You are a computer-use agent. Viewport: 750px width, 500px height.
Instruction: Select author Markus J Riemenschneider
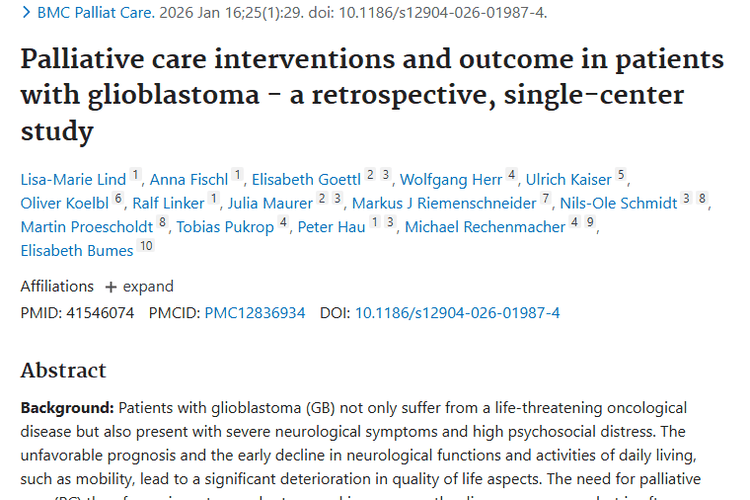click(x=445, y=204)
